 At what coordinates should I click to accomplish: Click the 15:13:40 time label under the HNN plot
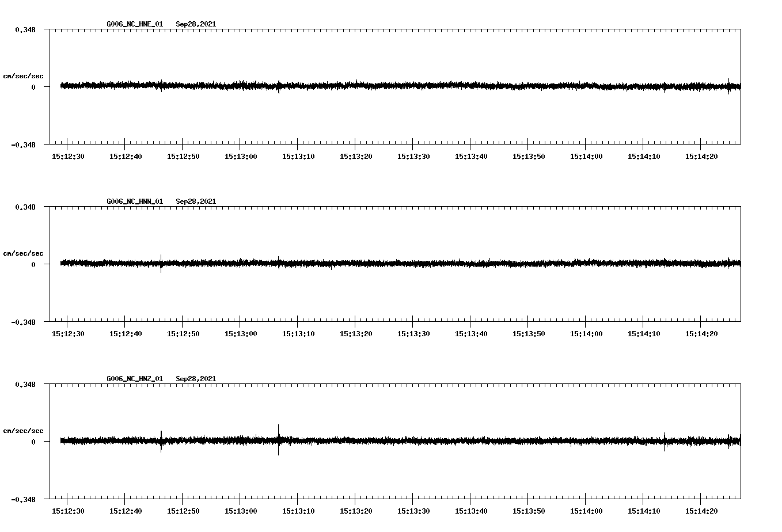(471, 333)
